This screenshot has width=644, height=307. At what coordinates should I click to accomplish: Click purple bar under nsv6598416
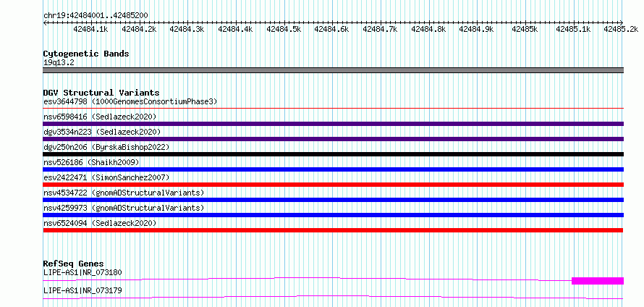333,124
